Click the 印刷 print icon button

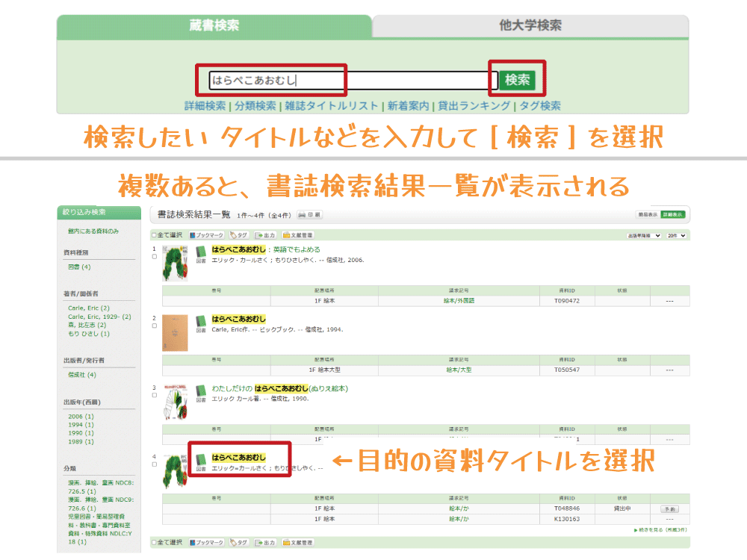pos(309,215)
